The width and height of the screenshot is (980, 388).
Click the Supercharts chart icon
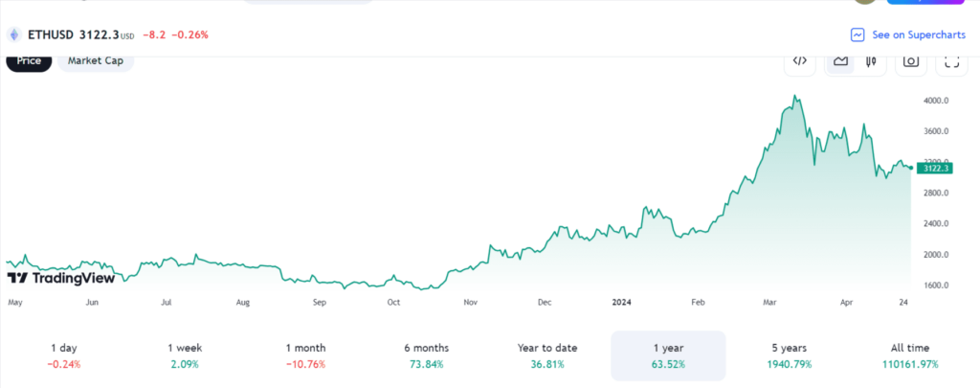(857, 34)
